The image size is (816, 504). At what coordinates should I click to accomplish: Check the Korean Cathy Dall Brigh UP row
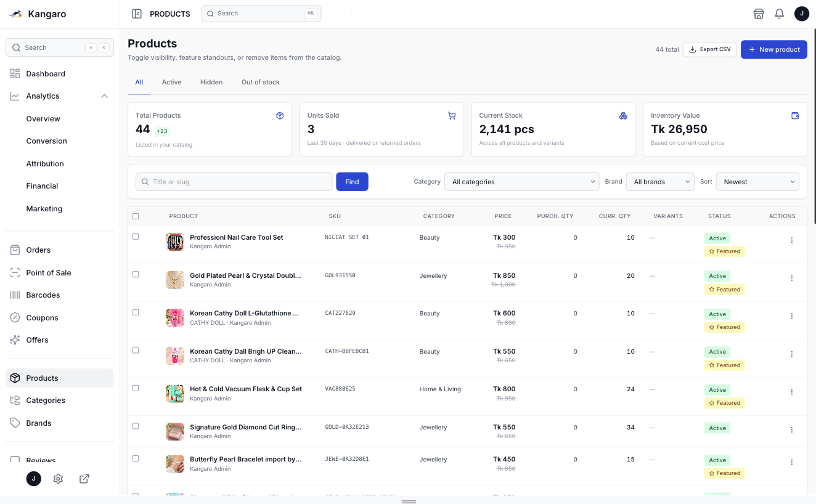(x=136, y=350)
